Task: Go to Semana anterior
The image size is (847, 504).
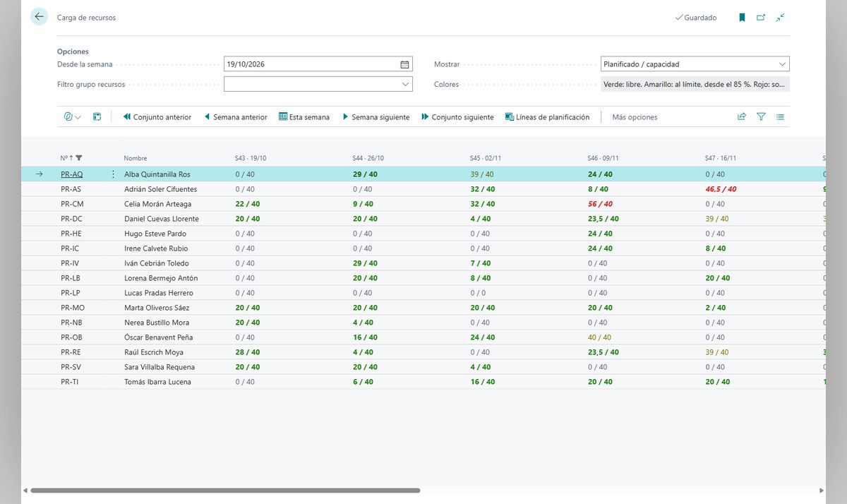Action: click(x=236, y=117)
